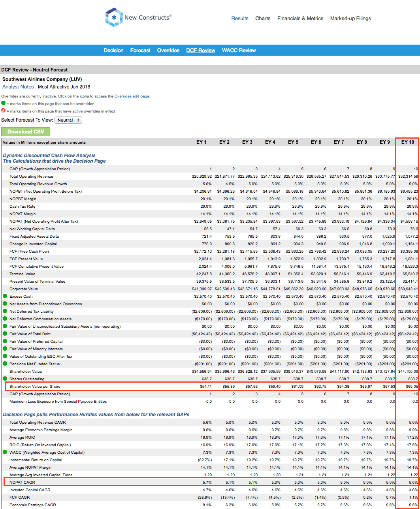Click override icon for Net Assets from Discontinued Operations
420x509 pixels.
tap(5, 304)
